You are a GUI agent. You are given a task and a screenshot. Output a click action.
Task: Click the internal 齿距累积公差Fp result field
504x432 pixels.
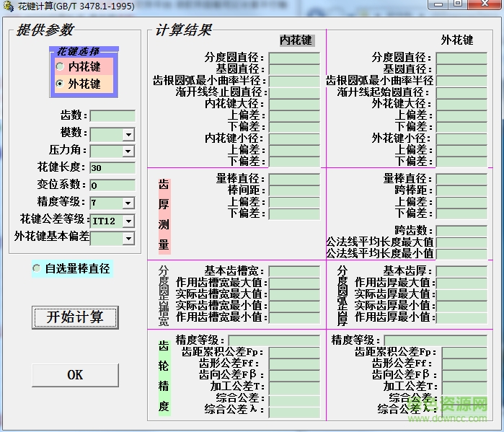pos(294,352)
